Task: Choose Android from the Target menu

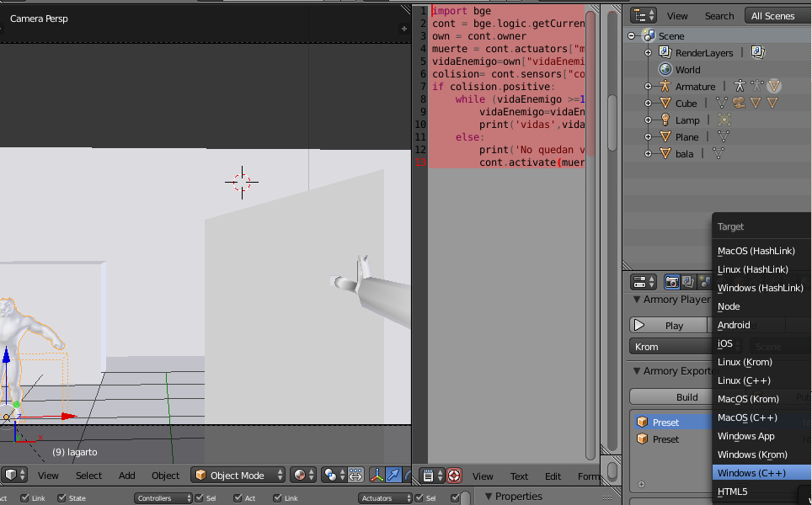Action: [761, 325]
